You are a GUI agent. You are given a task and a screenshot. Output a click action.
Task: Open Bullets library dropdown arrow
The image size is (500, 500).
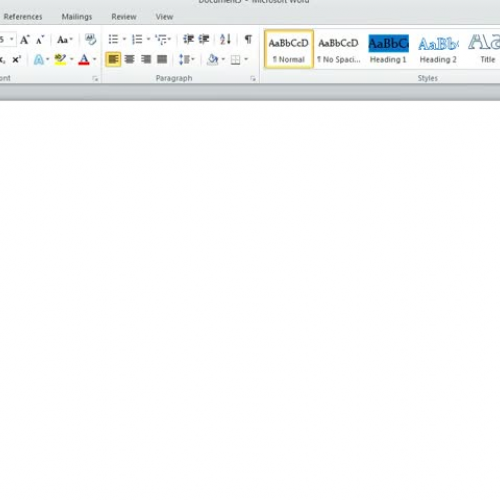pyautogui.click(x=124, y=39)
